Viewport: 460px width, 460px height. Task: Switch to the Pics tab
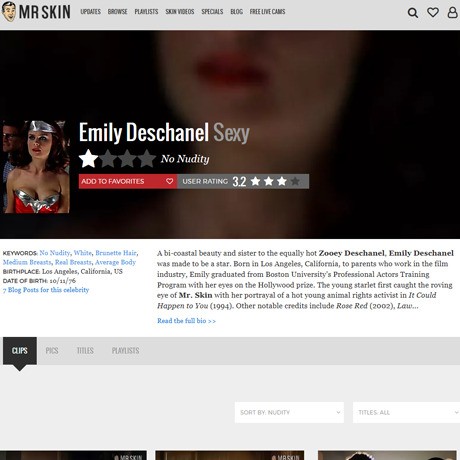pyautogui.click(x=52, y=351)
